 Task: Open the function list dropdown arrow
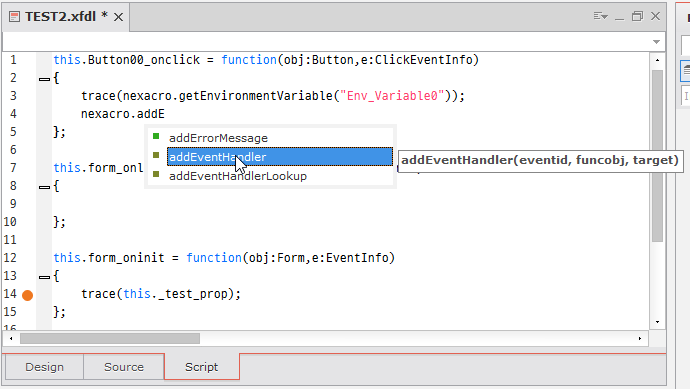(x=656, y=42)
